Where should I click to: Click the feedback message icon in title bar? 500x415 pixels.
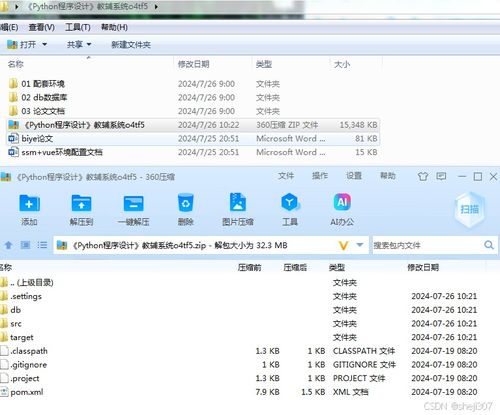pos(441,176)
